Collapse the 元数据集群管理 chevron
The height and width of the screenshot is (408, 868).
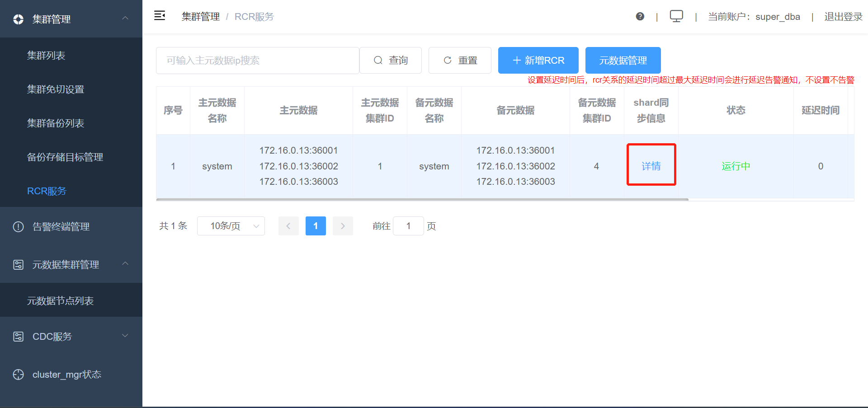tap(125, 264)
